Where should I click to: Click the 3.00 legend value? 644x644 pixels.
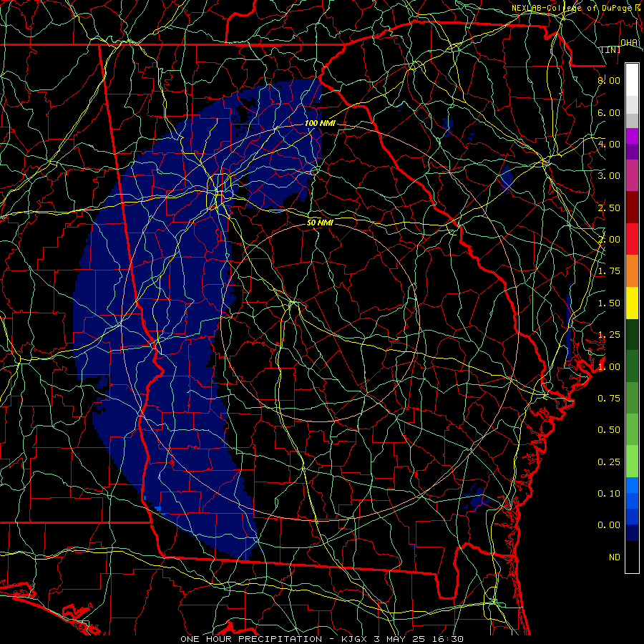pyautogui.click(x=609, y=176)
